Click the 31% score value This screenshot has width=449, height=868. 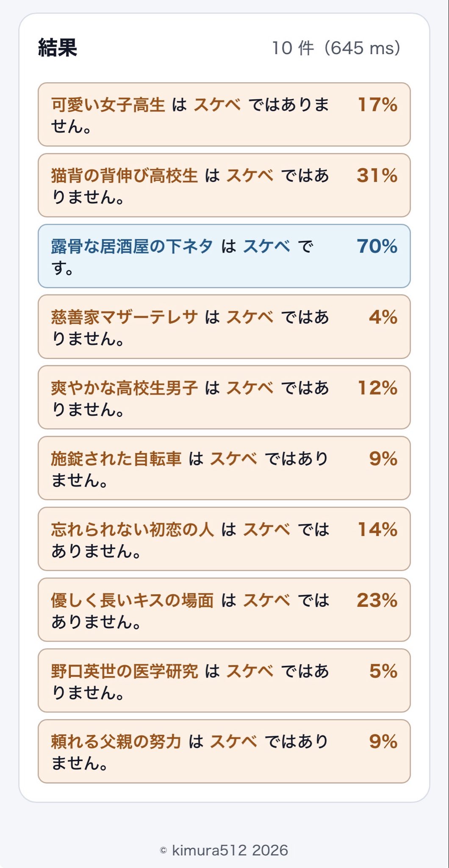(377, 175)
